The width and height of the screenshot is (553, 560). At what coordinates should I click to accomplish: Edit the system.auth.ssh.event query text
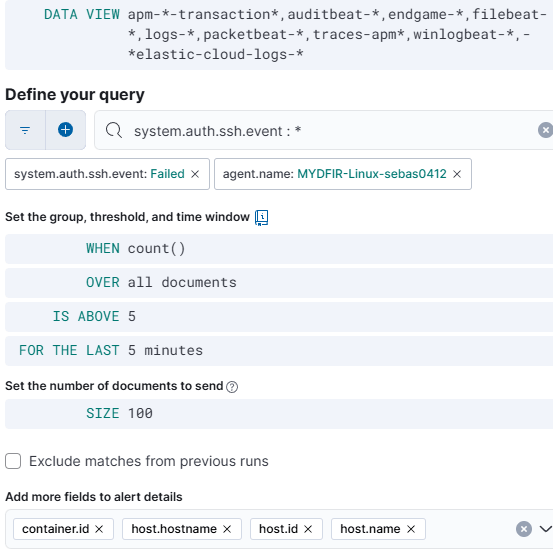point(325,131)
